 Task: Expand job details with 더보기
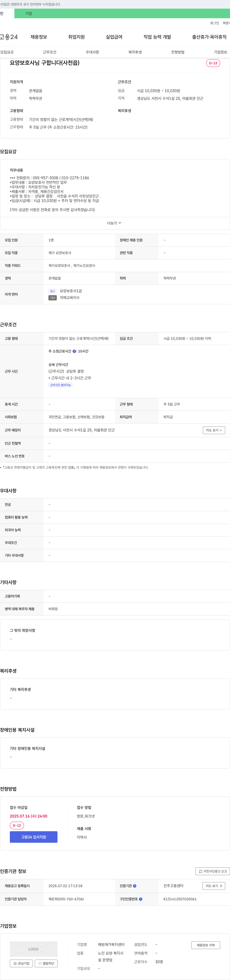(114, 223)
